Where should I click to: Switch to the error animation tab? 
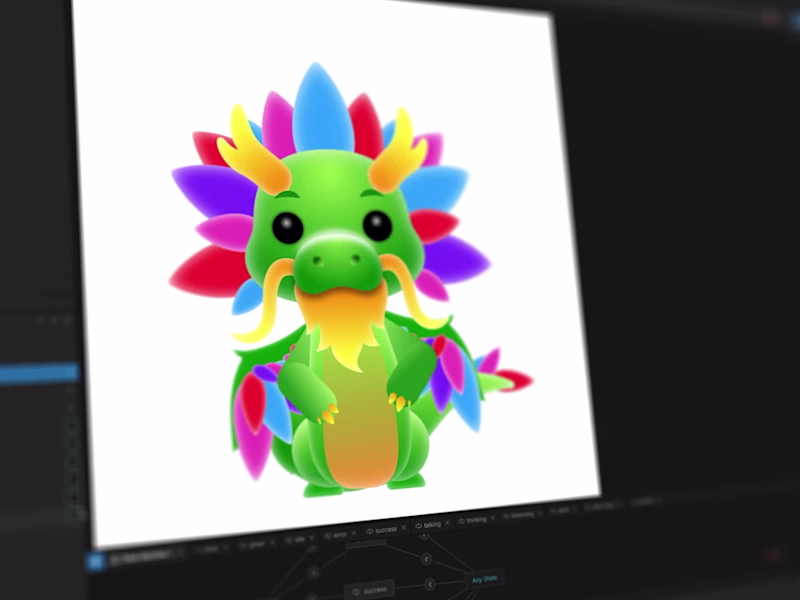340,534
